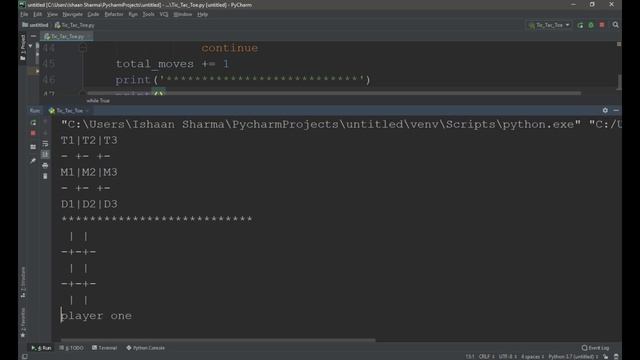Screen dimensions: 640x360
Task: Click the '4 spaces' indent status entry
Action: point(533,357)
